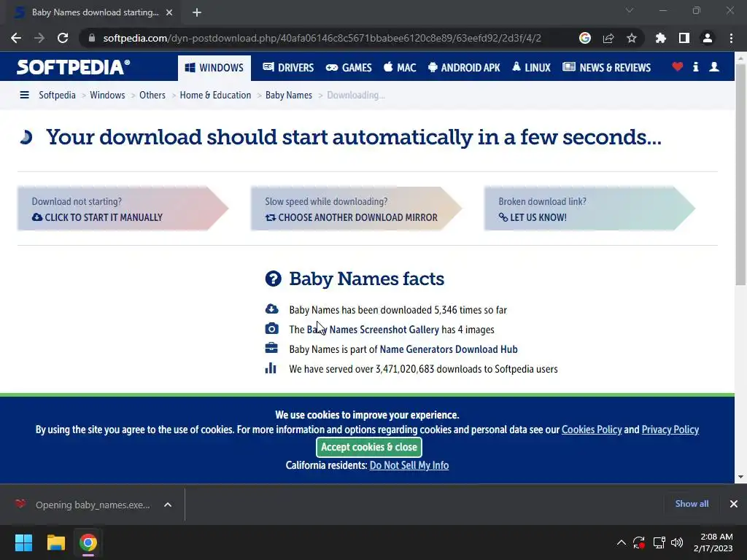The image size is (747, 560).
Task: Open News & Reviews section
Action: point(606,68)
